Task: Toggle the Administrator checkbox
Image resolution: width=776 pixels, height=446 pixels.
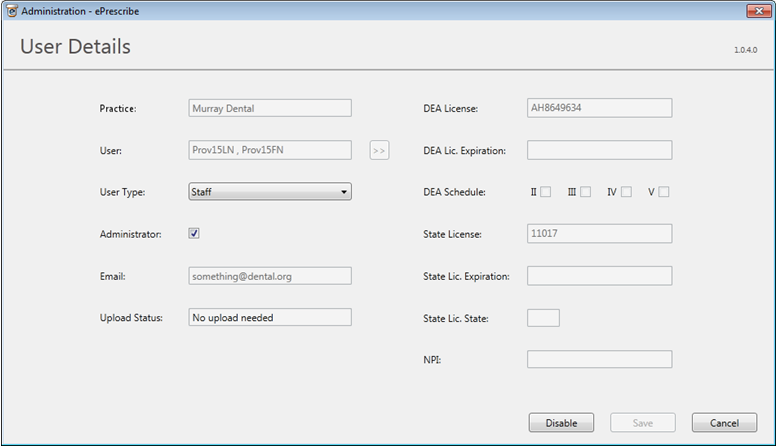Action: pyautogui.click(x=195, y=234)
